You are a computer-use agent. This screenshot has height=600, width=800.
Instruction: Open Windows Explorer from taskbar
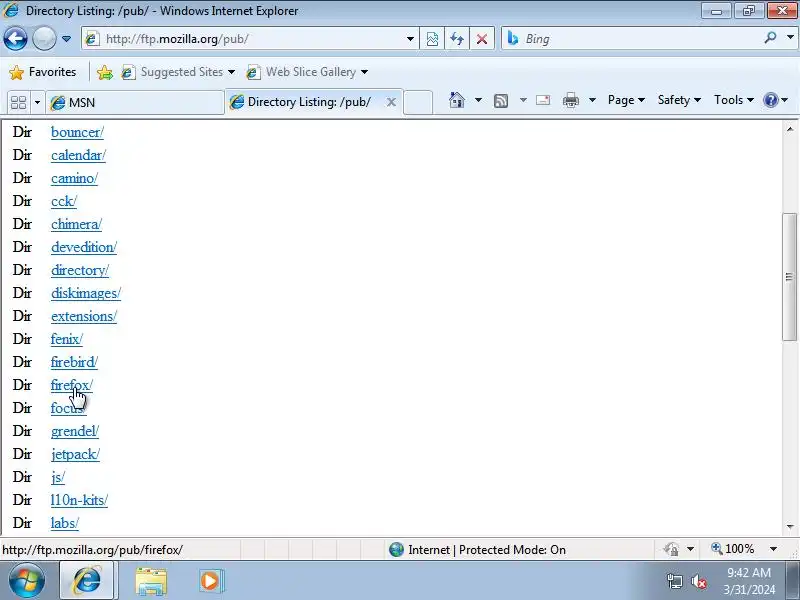(151, 581)
